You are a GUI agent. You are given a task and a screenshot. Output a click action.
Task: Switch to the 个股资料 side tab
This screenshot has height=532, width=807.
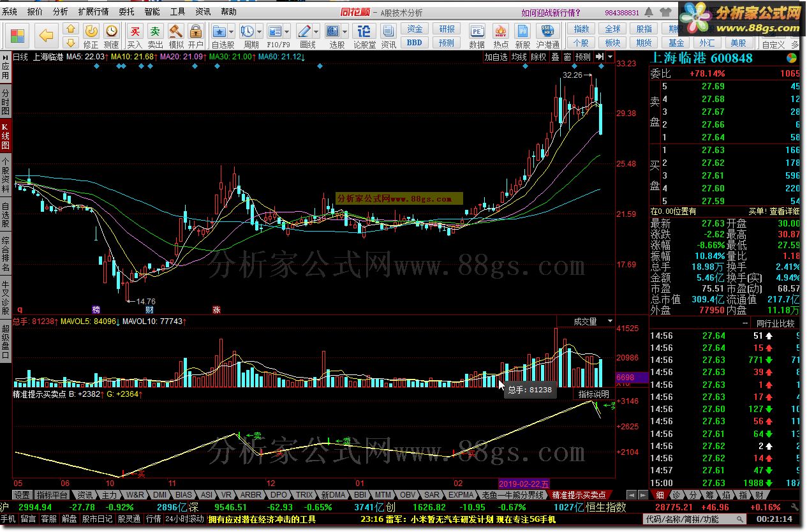click(x=5, y=174)
